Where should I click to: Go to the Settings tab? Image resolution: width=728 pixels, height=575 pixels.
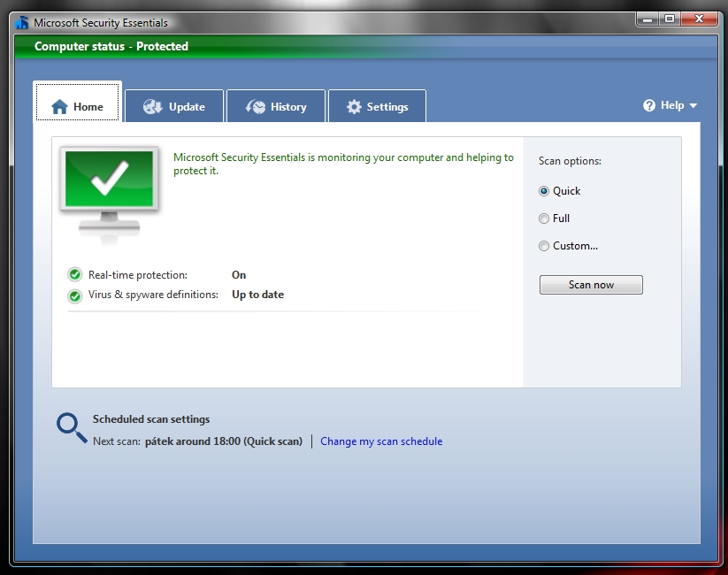click(x=377, y=106)
